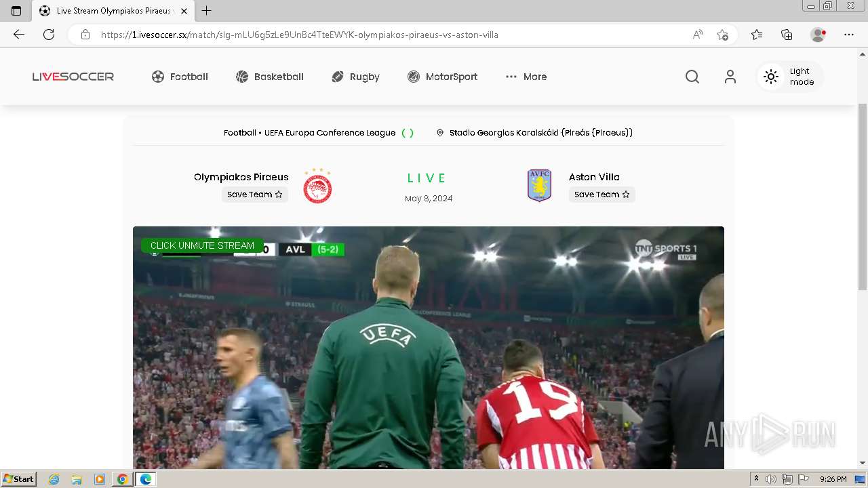Save team Olympiakos Piraeus
Image resolution: width=868 pixels, height=488 pixels.
coord(255,195)
